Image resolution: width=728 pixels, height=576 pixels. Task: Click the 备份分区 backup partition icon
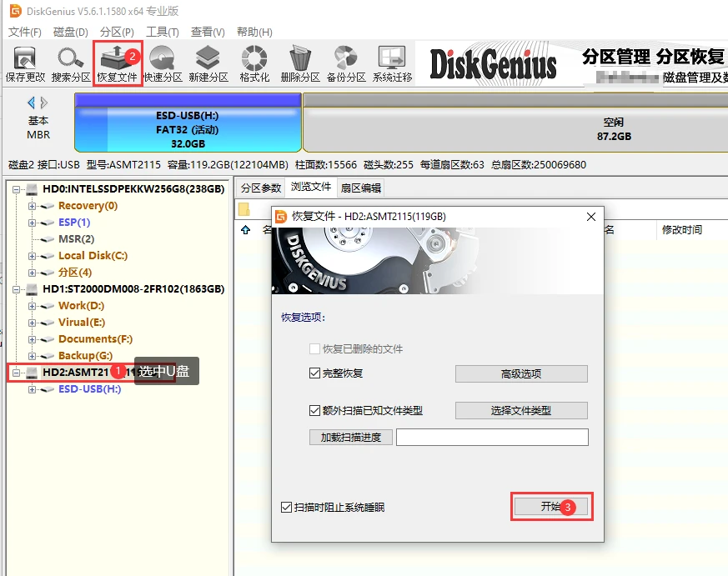[346, 63]
